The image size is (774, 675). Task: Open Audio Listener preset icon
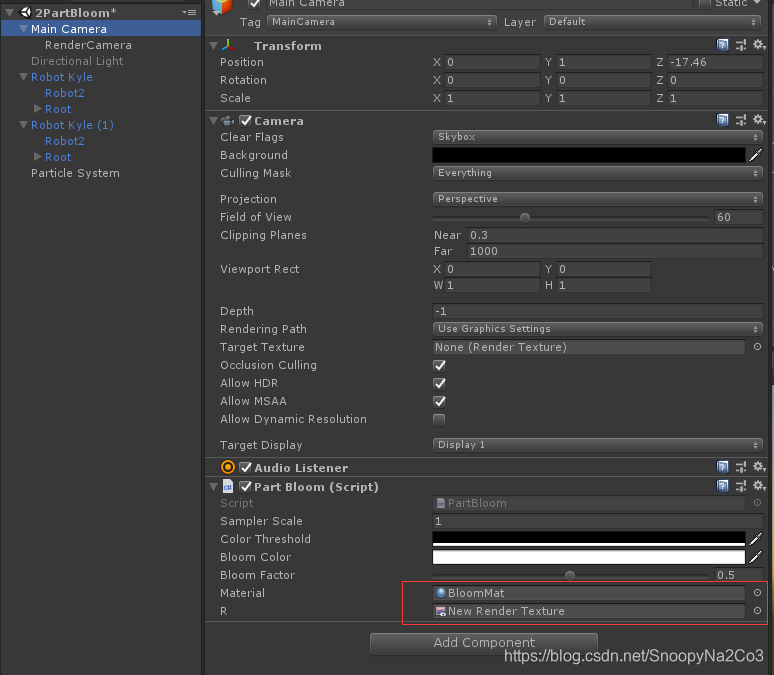coord(741,467)
